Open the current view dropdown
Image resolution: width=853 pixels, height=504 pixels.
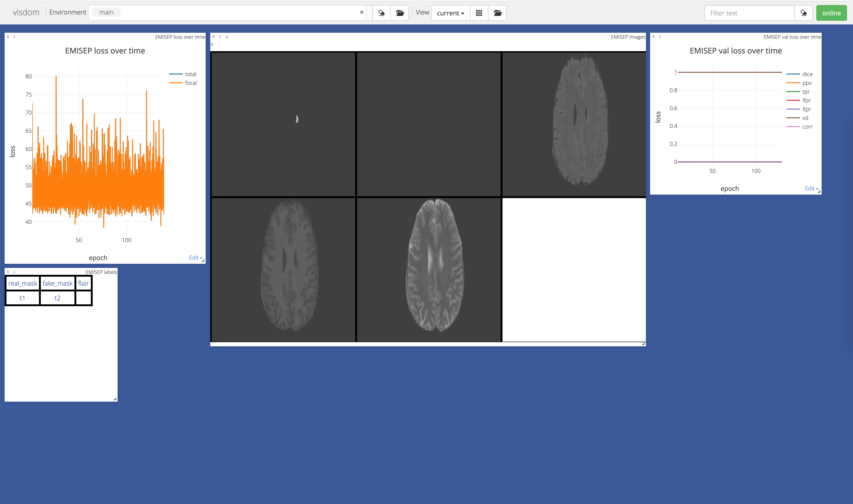(x=450, y=13)
